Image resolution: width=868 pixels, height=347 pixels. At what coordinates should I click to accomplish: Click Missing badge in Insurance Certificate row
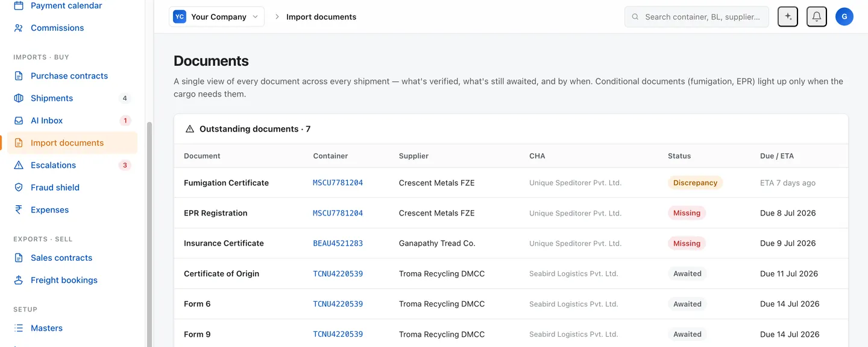687,243
